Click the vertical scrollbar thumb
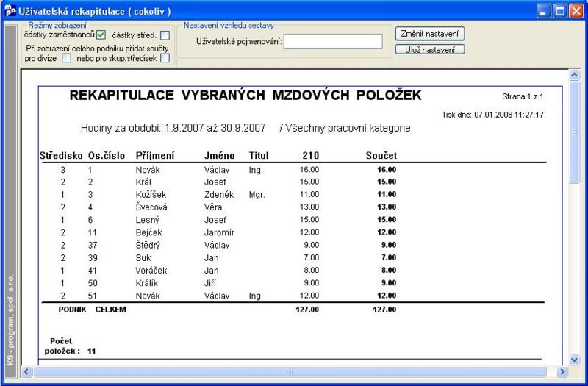 pos(574,132)
